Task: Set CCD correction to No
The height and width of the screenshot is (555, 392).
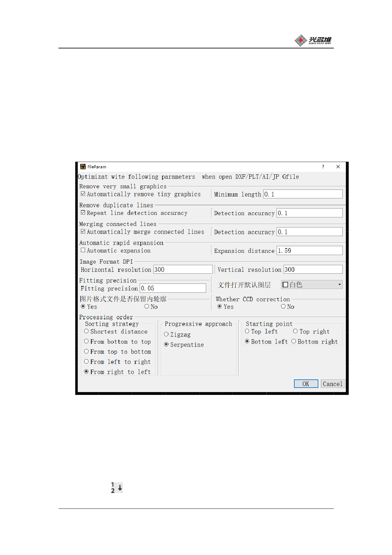Action: (283, 306)
